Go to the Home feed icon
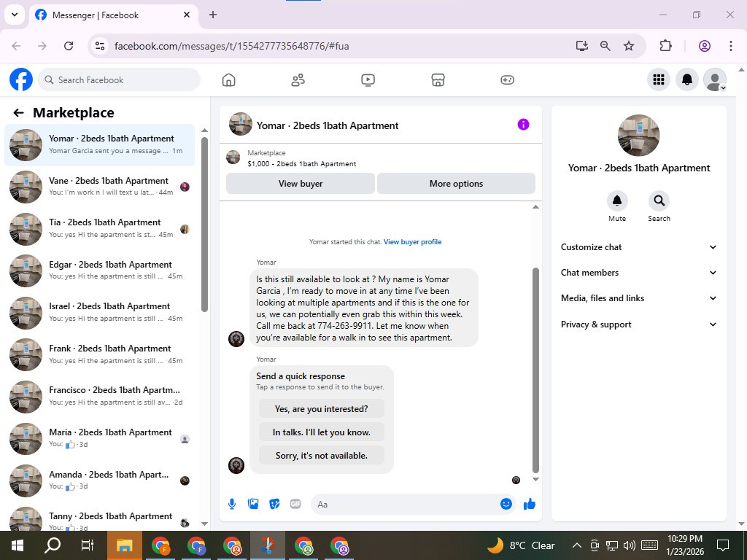The image size is (747, 560). 228,80
